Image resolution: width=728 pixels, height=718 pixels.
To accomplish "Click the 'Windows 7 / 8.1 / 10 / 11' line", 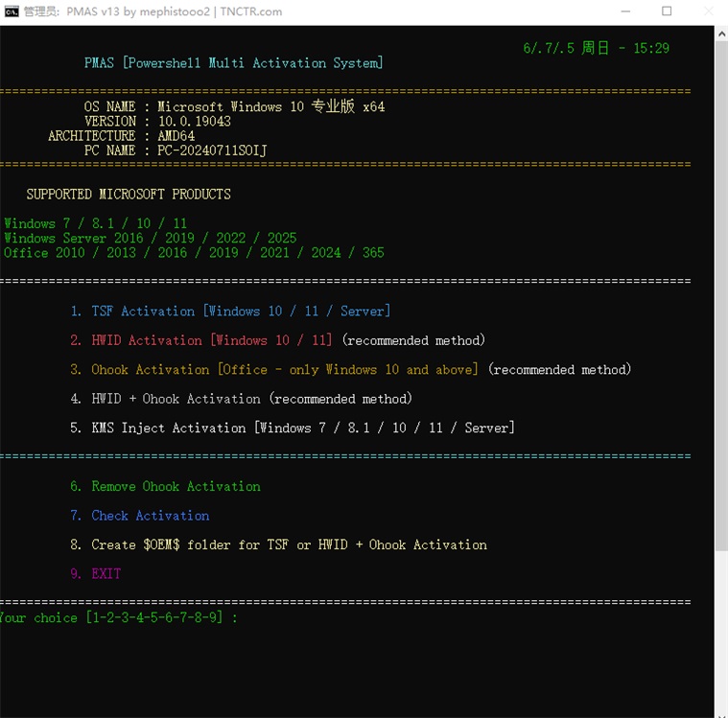I will [x=96, y=223].
